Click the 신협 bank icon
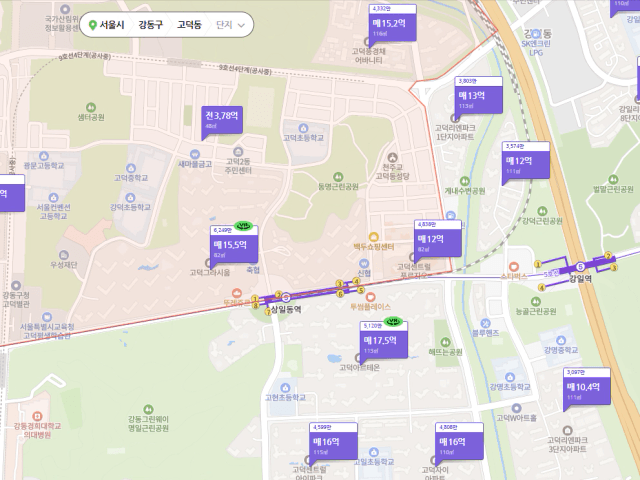640x480 pixels. pos(364,263)
